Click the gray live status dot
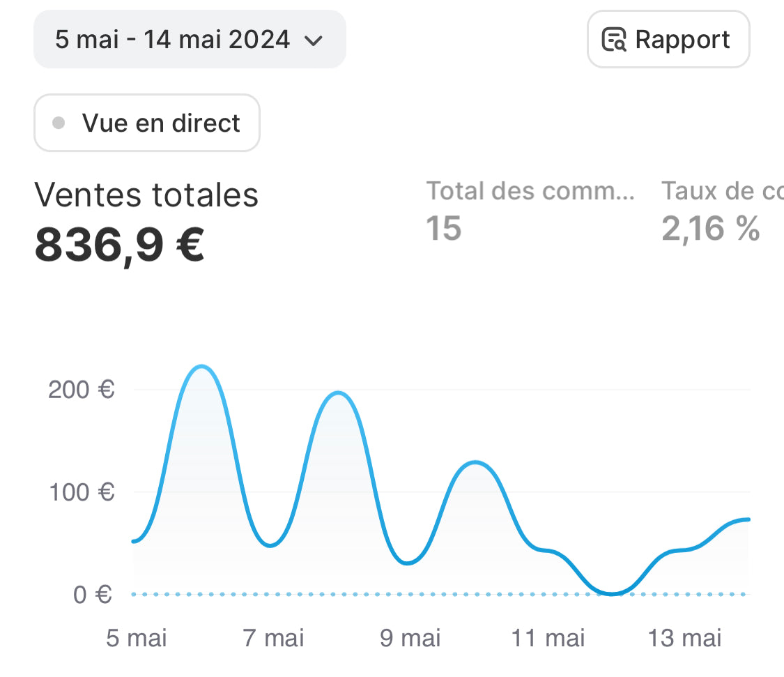The height and width of the screenshot is (677, 784). tap(59, 123)
